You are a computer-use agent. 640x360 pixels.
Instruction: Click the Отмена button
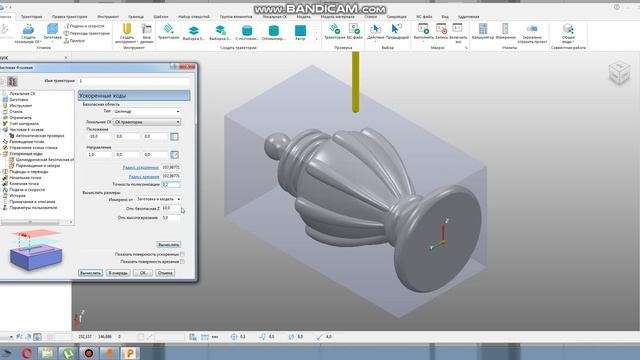(x=165, y=273)
